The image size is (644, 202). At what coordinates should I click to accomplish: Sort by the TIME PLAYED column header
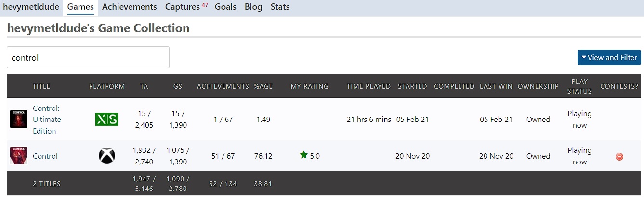click(369, 86)
